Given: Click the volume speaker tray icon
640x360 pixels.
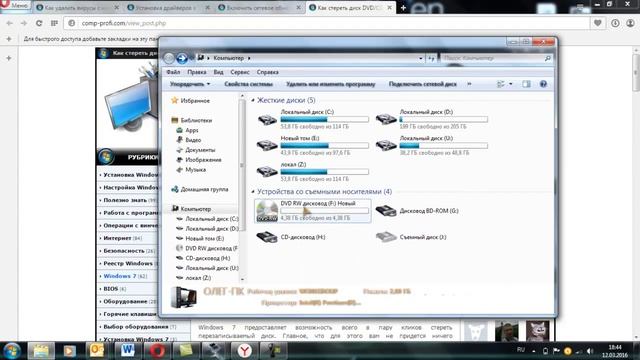Looking at the screenshot, I should coord(589,351).
